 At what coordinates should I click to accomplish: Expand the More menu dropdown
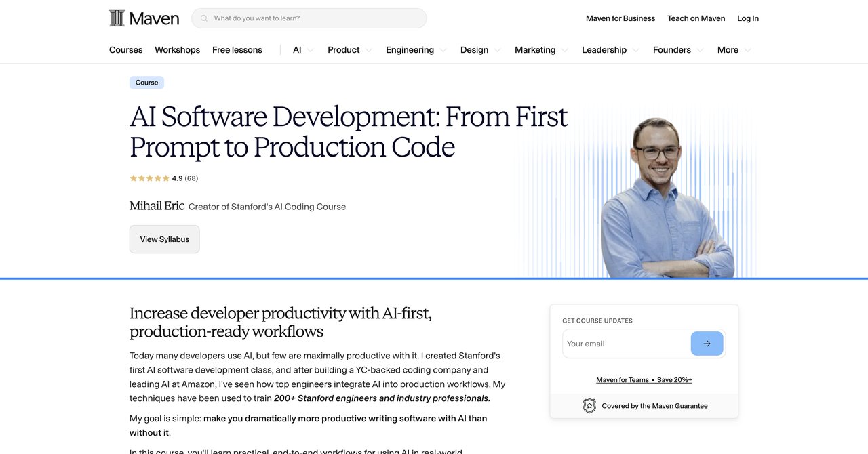(734, 50)
